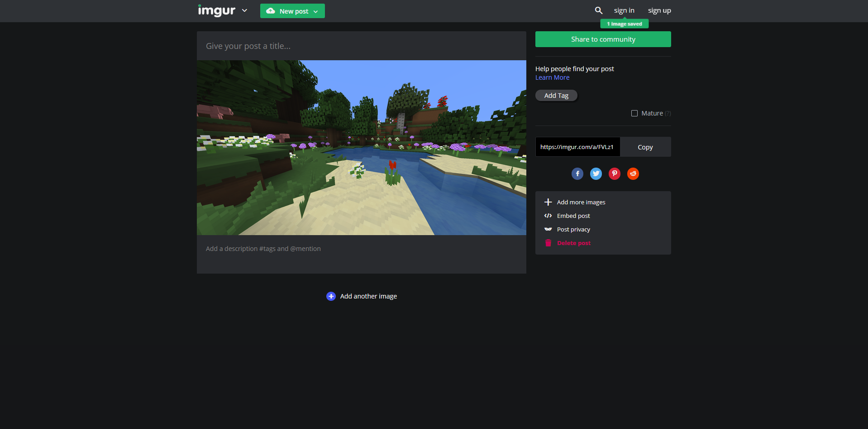Open search with the magnifier icon
This screenshot has height=429, width=868.
598,10
